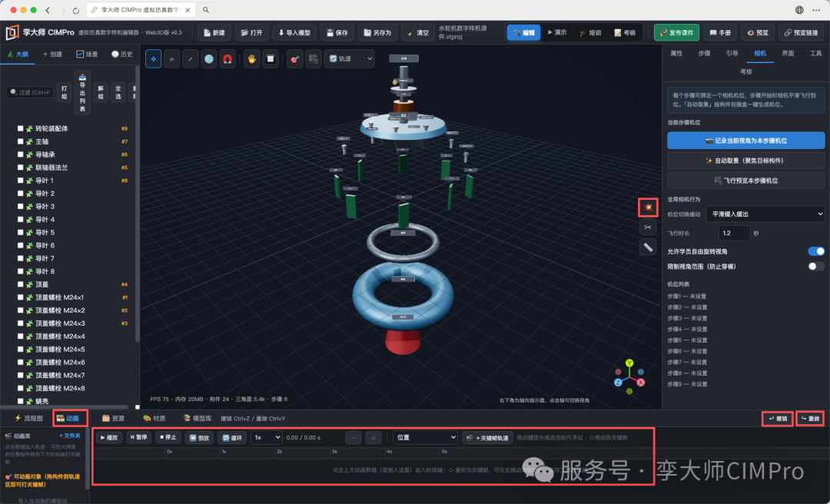Viewport: 830px width, 504px height.
Task: Click the browser globe icon in title bar
Action: tap(799, 10)
